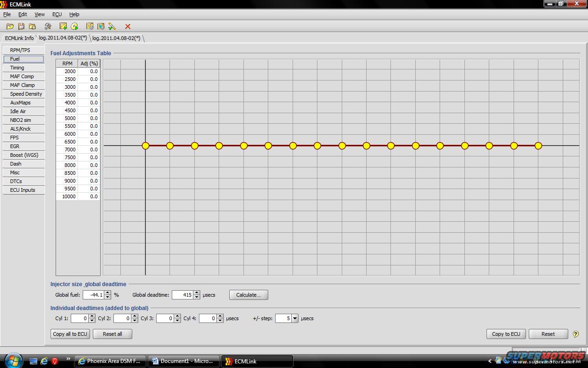This screenshot has height=368, width=588.
Task: Click the Calculate... button
Action: point(249,295)
